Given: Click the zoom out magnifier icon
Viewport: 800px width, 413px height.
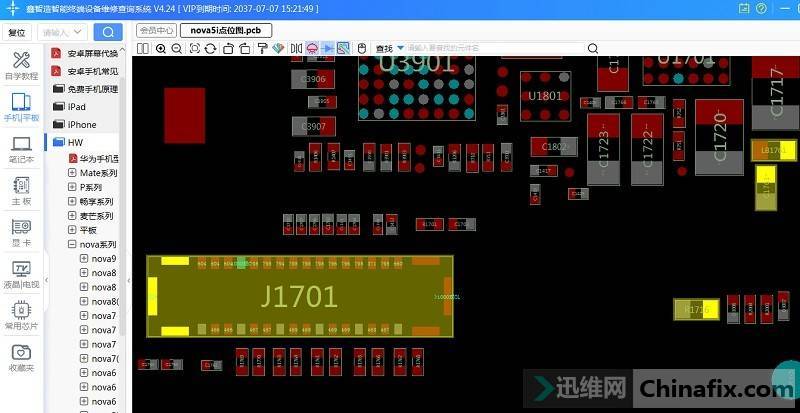Looking at the screenshot, I should coord(176,48).
